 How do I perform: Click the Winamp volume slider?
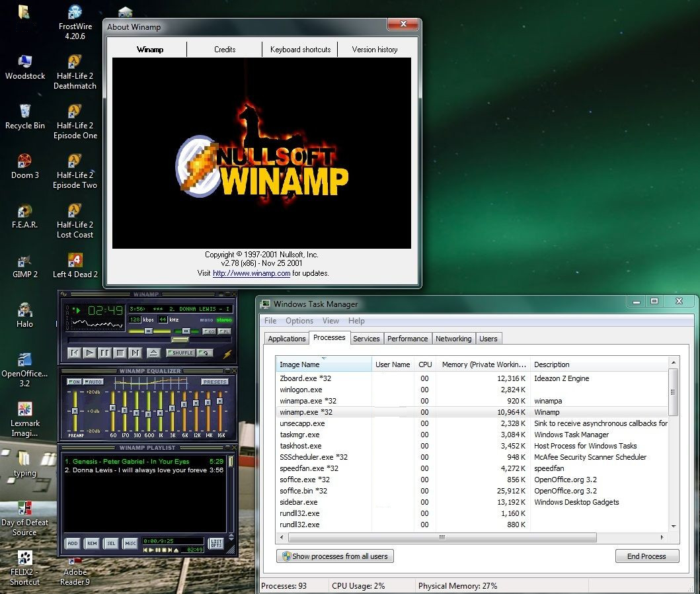pyautogui.click(x=149, y=331)
